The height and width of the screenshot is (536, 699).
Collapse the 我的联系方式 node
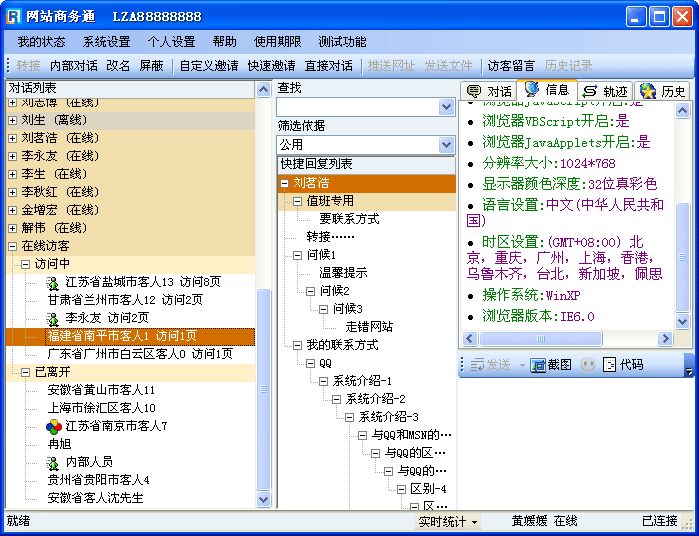tap(297, 346)
